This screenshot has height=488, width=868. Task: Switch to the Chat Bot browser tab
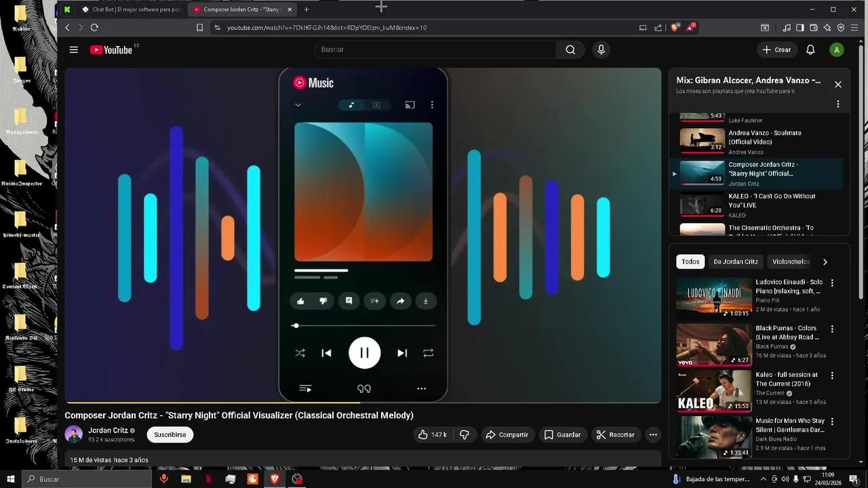pos(131,9)
